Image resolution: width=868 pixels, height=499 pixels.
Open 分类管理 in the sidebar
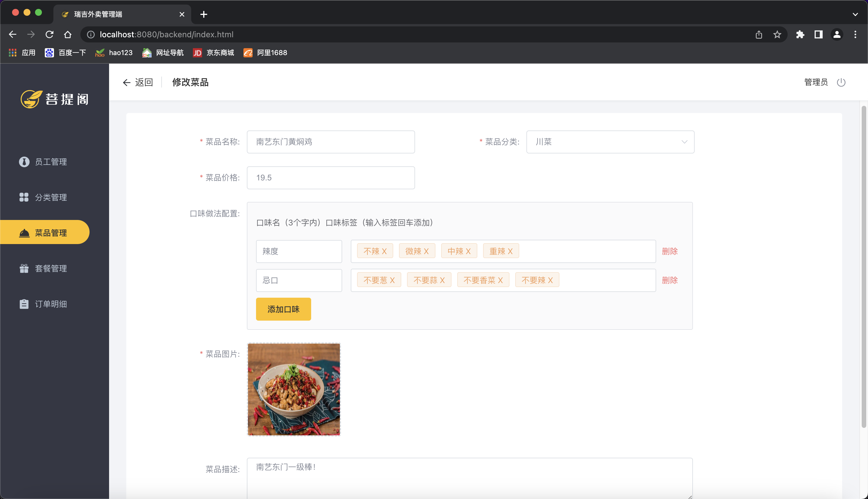(x=51, y=197)
